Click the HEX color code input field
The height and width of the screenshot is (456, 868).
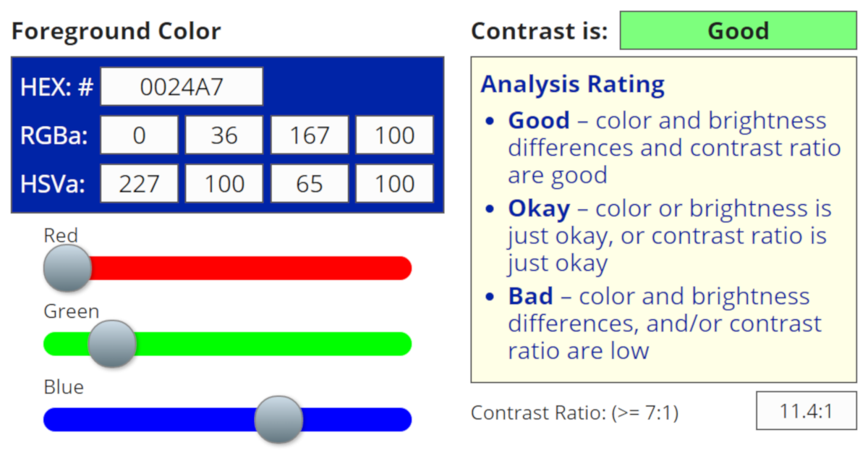pyautogui.click(x=182, y=87)
